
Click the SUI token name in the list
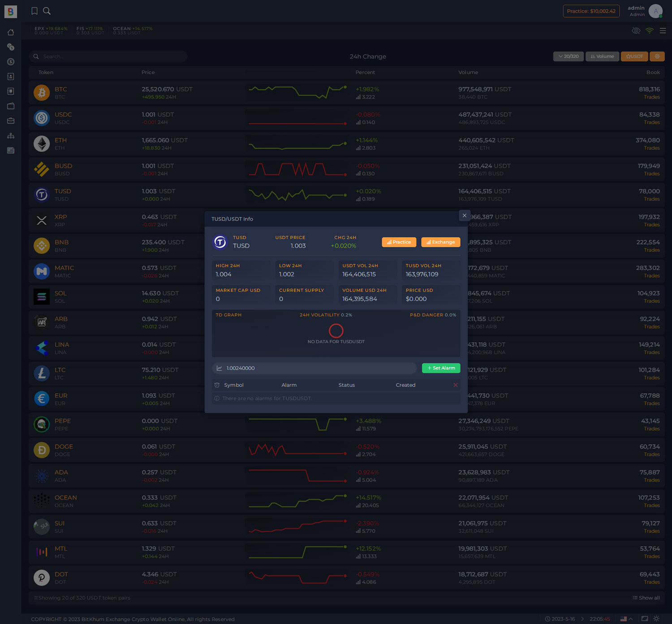(x=60, y=523)
